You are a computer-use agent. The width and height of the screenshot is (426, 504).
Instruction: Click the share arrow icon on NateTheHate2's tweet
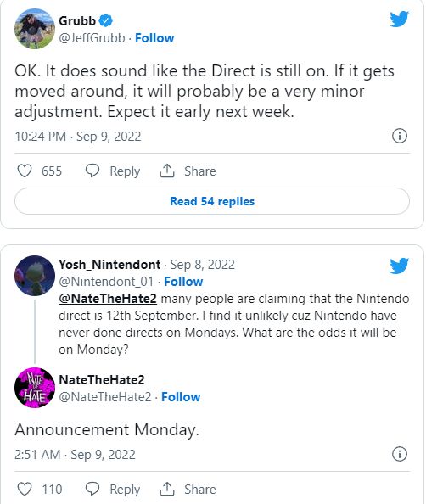click(x=167, y=489)
